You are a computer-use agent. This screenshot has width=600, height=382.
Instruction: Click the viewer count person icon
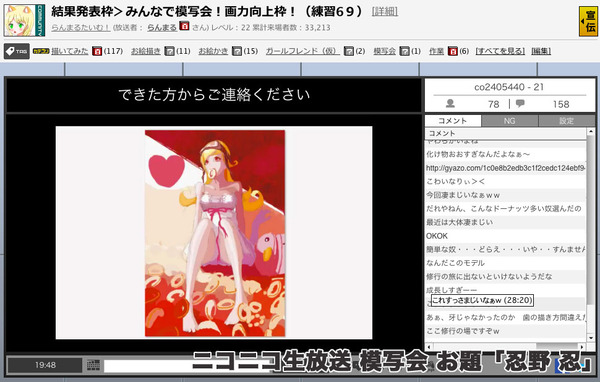(x=450, y=103)
